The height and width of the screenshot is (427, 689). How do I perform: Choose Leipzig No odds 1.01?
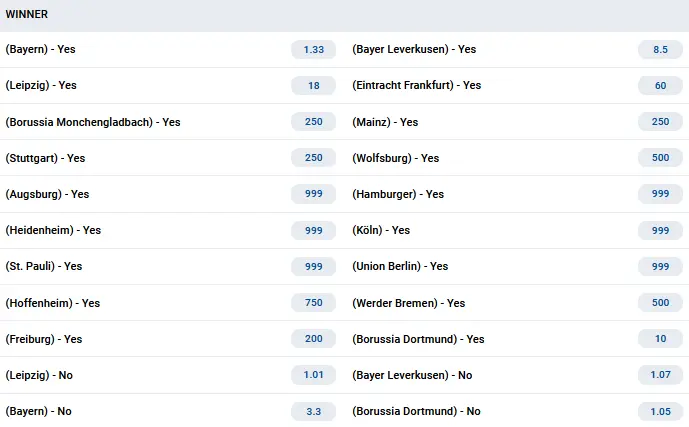pyautogui.click(x=313, y=375)
